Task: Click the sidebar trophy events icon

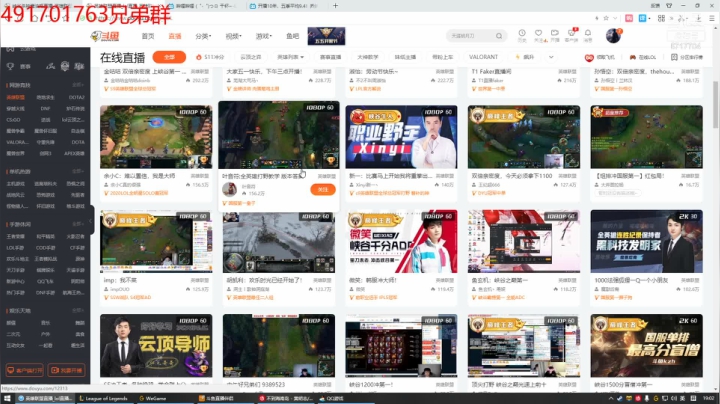Action: pos(10,67)
